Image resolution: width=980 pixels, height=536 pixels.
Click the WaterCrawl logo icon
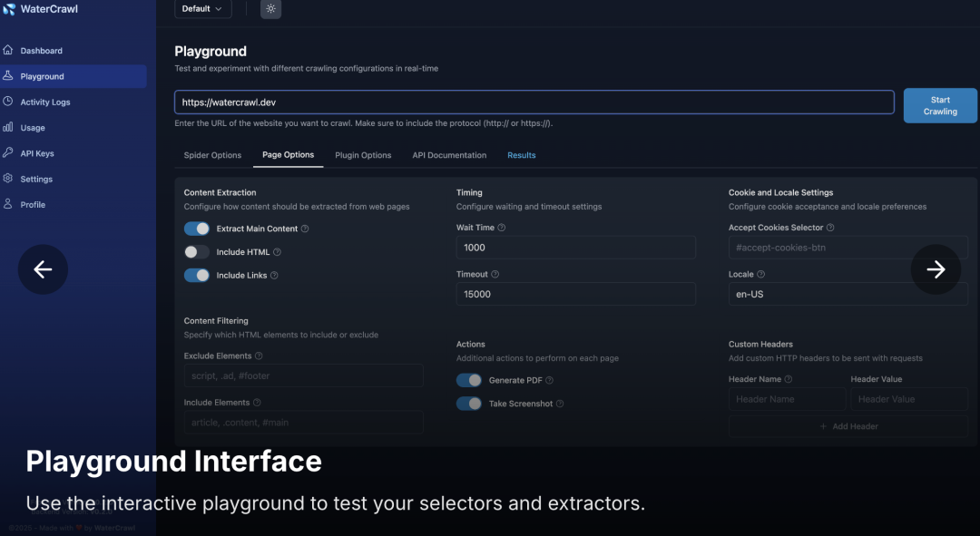coord(9,9)
